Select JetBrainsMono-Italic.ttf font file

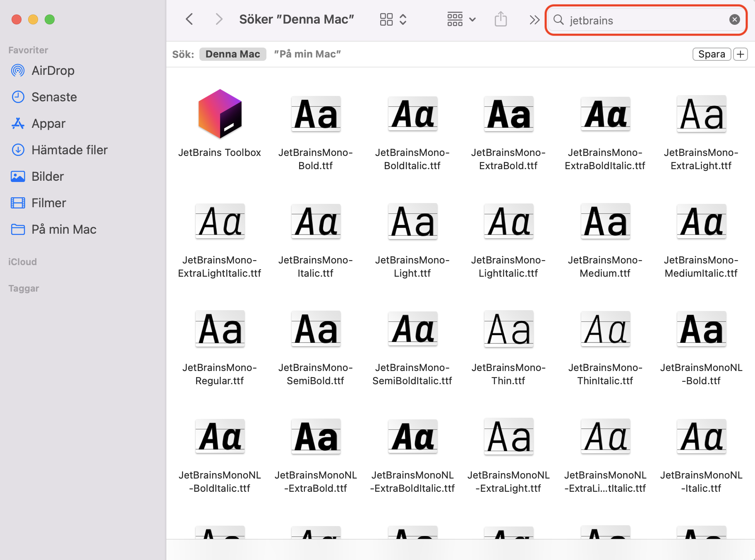pos(316,221)
